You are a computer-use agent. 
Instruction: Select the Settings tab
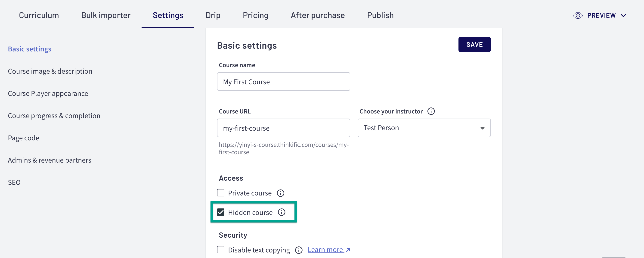pos(168,15)
